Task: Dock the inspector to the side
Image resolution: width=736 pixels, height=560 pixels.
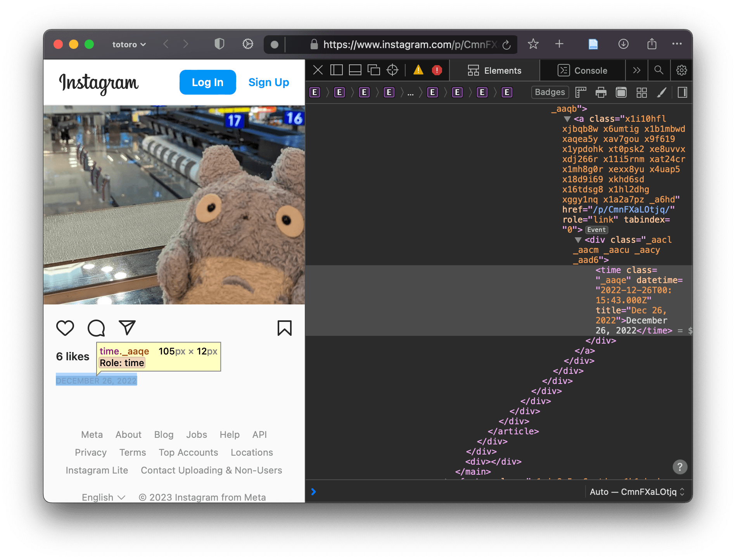Action: 336,70
